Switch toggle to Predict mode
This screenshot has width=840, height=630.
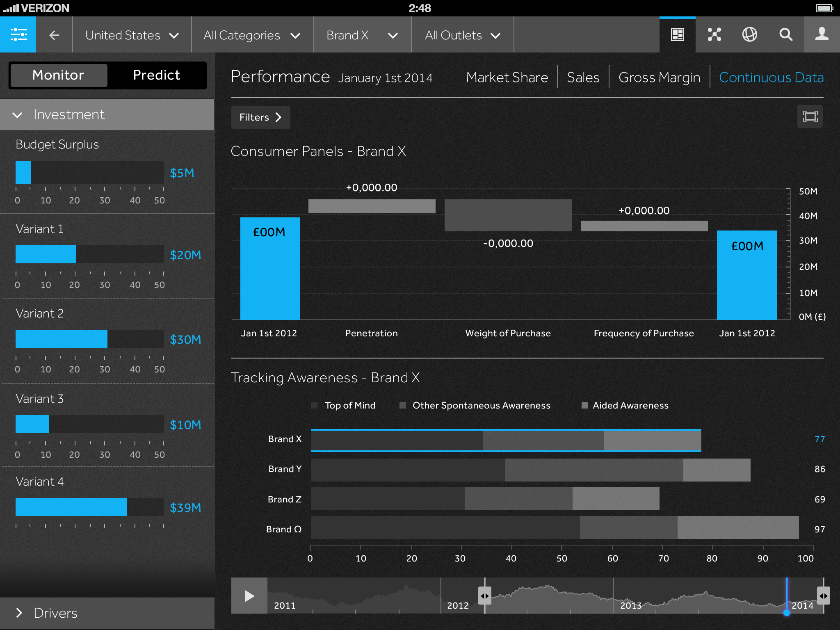[156, 75]
